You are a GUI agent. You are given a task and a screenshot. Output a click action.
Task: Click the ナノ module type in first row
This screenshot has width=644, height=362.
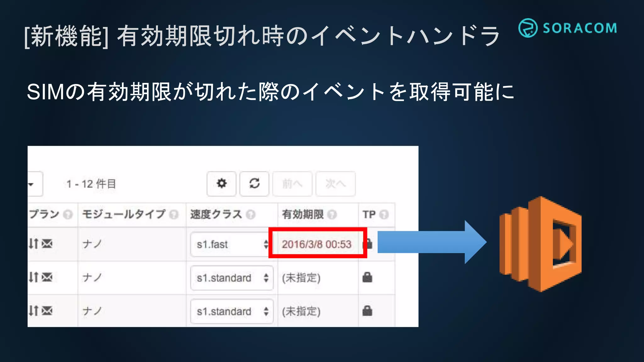[x=92, y=244]
